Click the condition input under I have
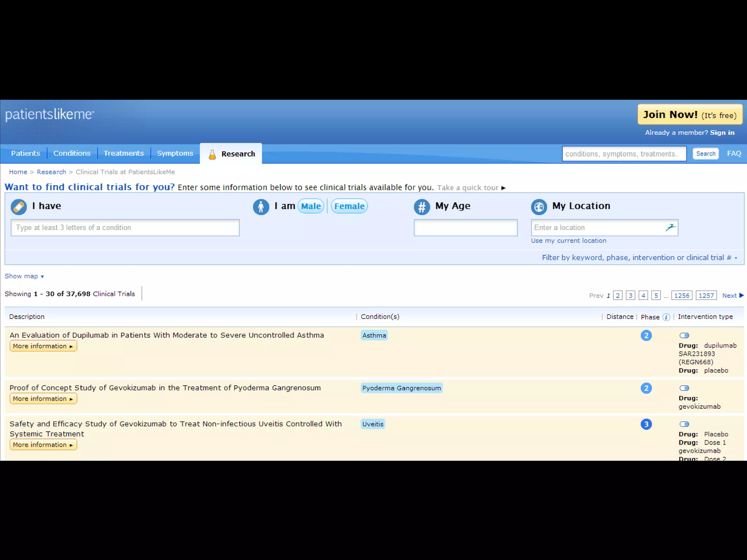Image resolution: width=747 pixels, height=560 pixels. [125, 227]
